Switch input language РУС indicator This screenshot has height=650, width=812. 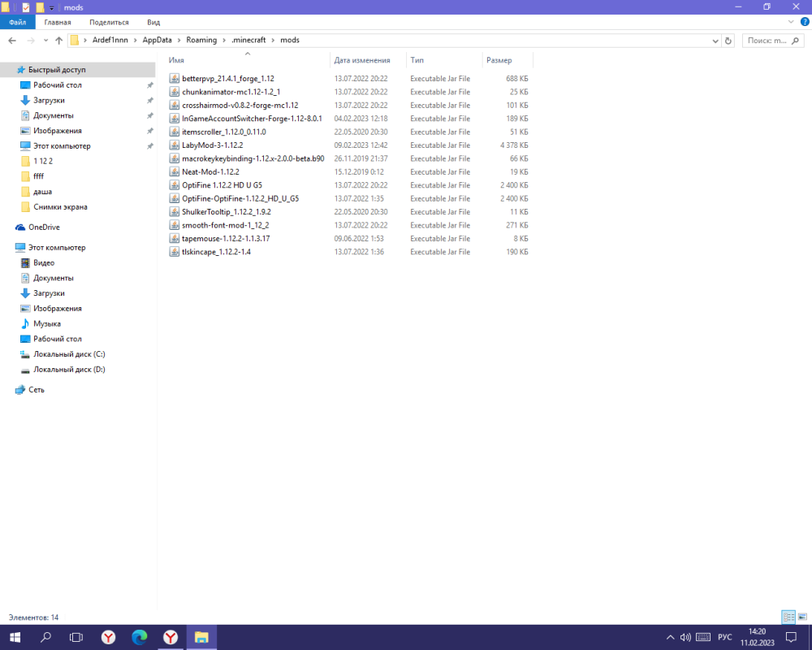point(725,637)
